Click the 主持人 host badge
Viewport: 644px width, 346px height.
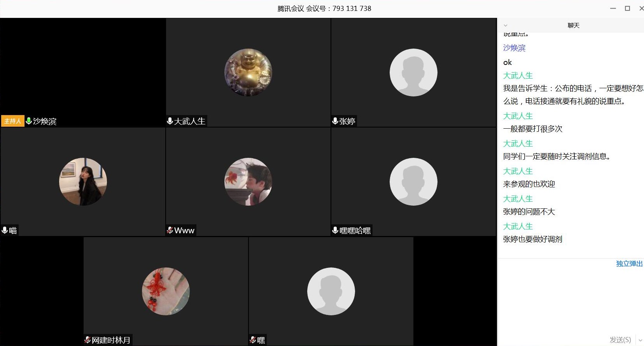12,121
